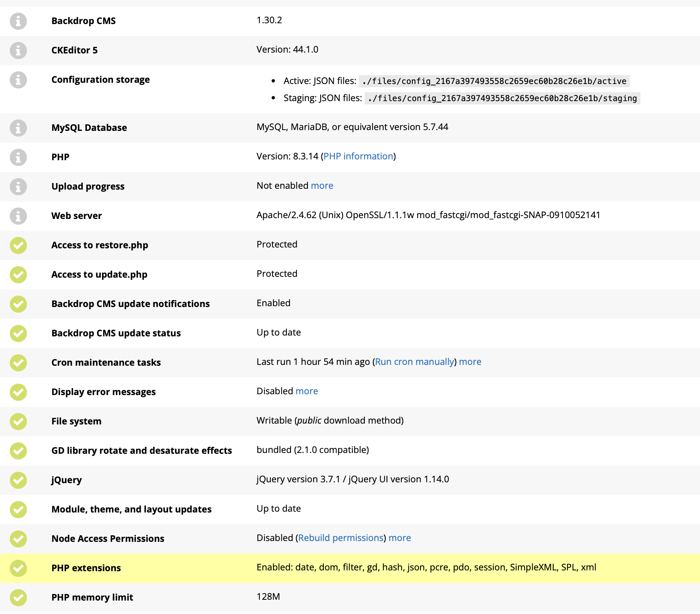The image size is (700, 614).
Task: Click the Apache/2.4.62 web server string
Action: click(x=428, y=215)
